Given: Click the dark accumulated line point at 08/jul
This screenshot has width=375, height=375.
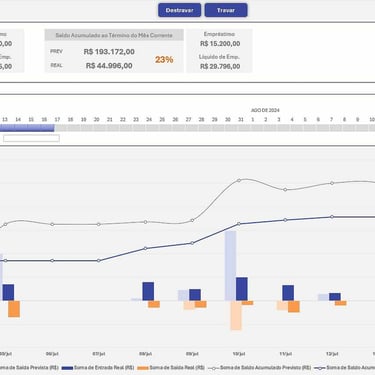Looking at the screenshot, I should pos(145,248).
